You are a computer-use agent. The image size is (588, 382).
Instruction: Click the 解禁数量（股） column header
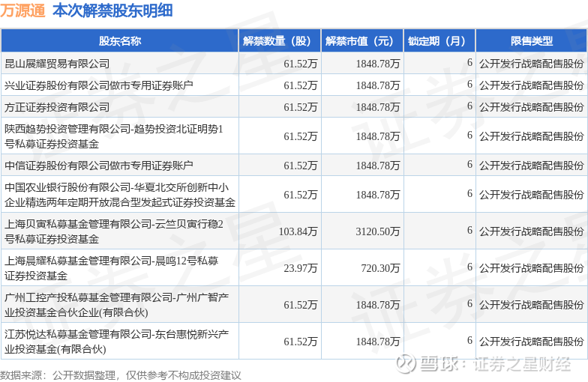pos(280,40)
